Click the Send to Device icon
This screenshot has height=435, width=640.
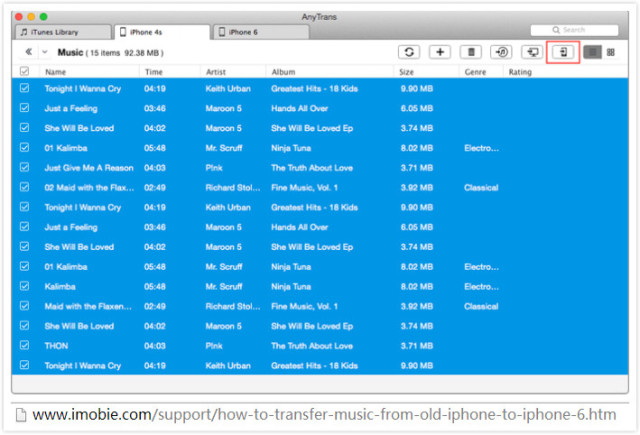click(x=563, y=52)
